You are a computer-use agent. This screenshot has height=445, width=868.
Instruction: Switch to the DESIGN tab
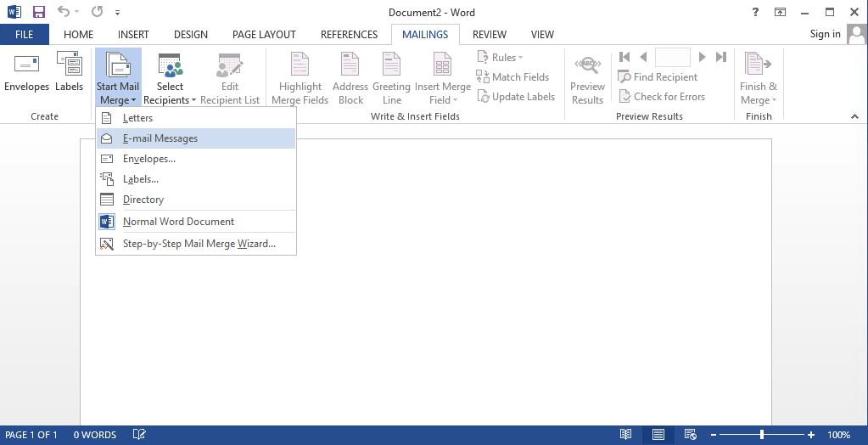coord(190,34)
